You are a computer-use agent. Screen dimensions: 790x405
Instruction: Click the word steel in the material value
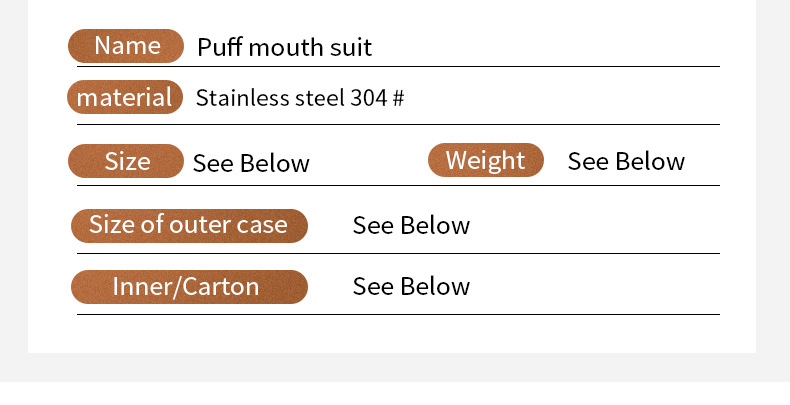click(320, 98)
